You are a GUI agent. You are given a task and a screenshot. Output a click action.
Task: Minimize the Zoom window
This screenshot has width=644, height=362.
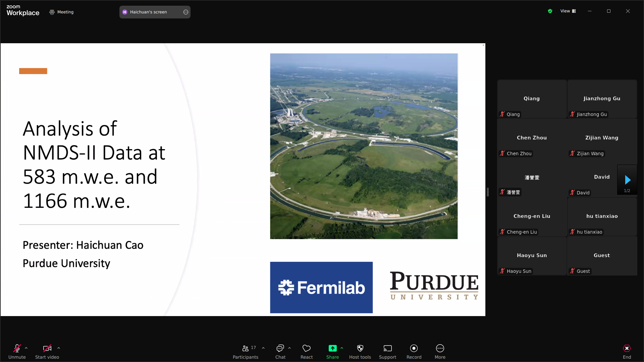[589, 11]
